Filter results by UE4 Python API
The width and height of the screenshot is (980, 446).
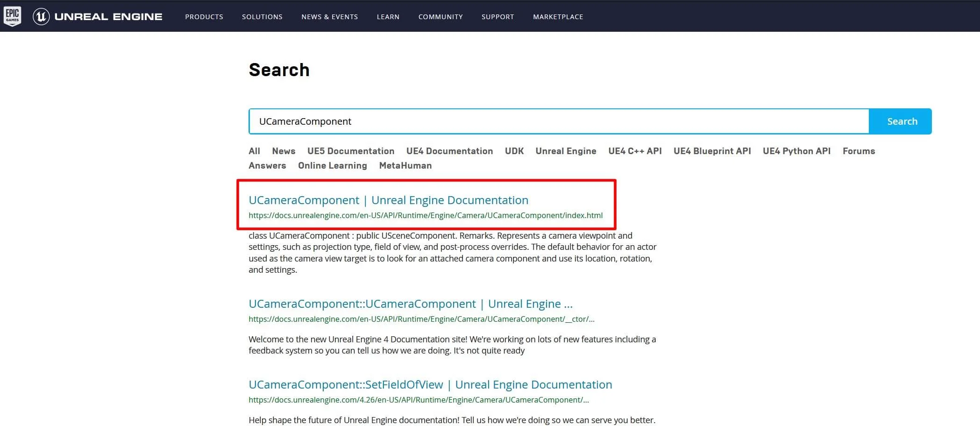click(796, 151)
